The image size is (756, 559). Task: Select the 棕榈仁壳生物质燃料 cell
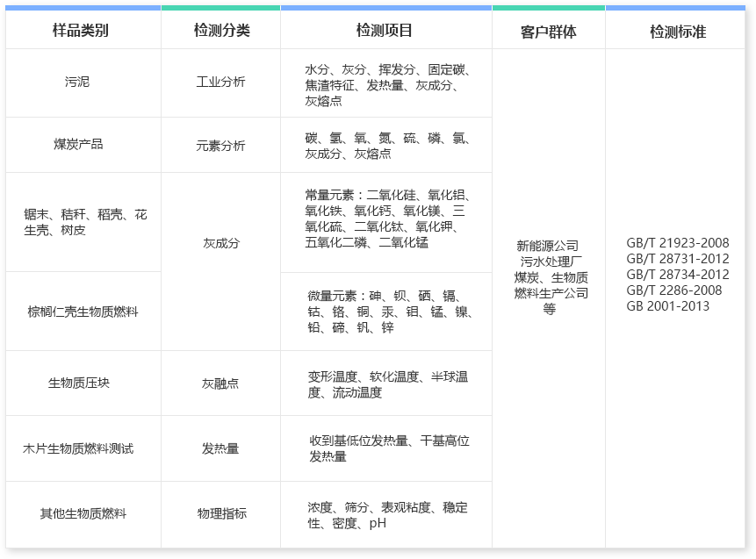pyautogui.click(x=81, y=311)
